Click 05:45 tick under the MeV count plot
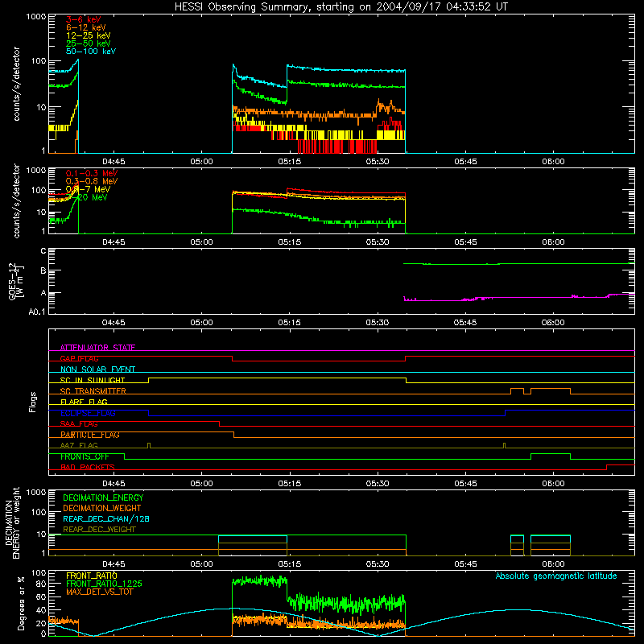The width and height of the screenshot is (644, 644). [465, 242]
